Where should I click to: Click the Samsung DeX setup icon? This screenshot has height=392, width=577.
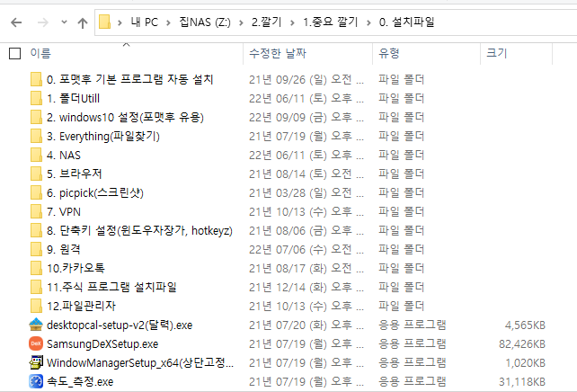[36, 343]
